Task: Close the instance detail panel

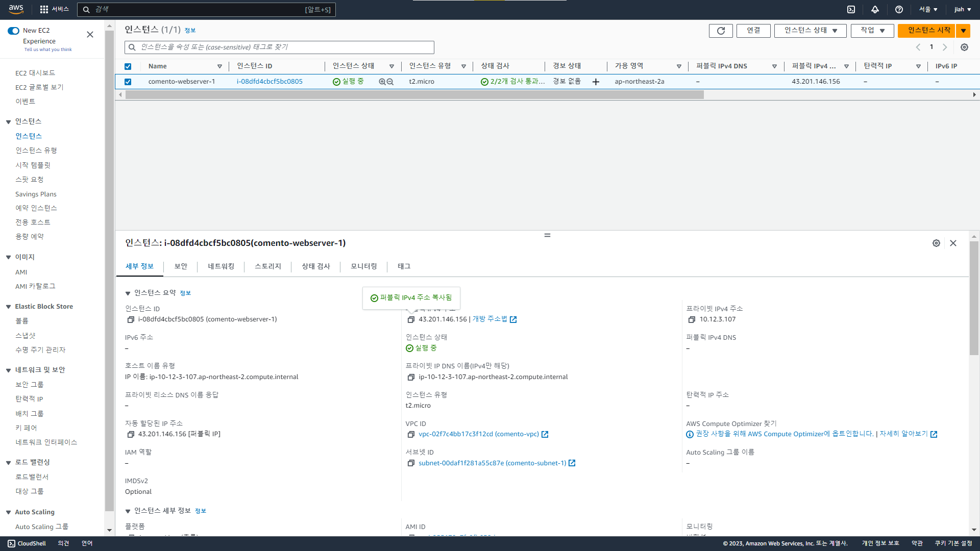Action: coord(953,243)
